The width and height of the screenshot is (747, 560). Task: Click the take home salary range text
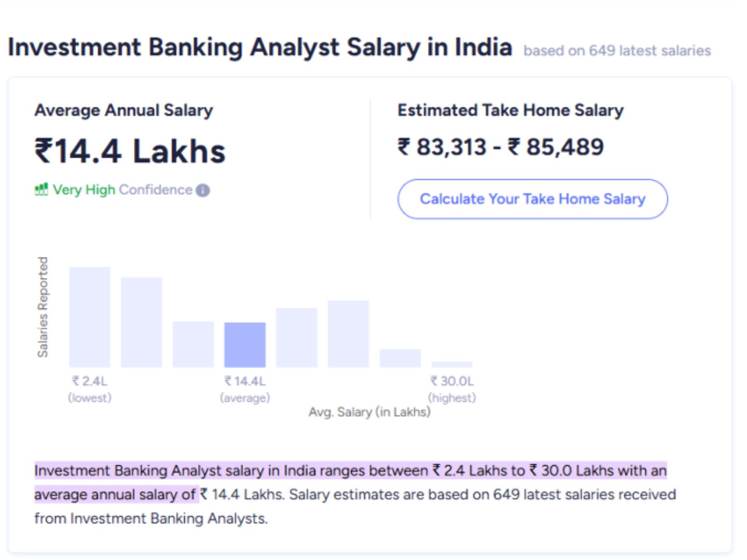pyautogui.click(x=500, y=147)
